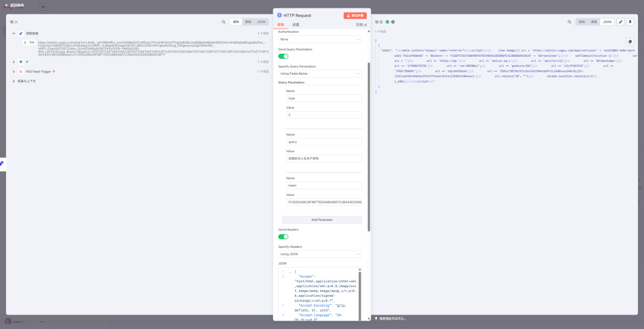Click the red test step button
The image size is (644, 329).
click(355, 16)
